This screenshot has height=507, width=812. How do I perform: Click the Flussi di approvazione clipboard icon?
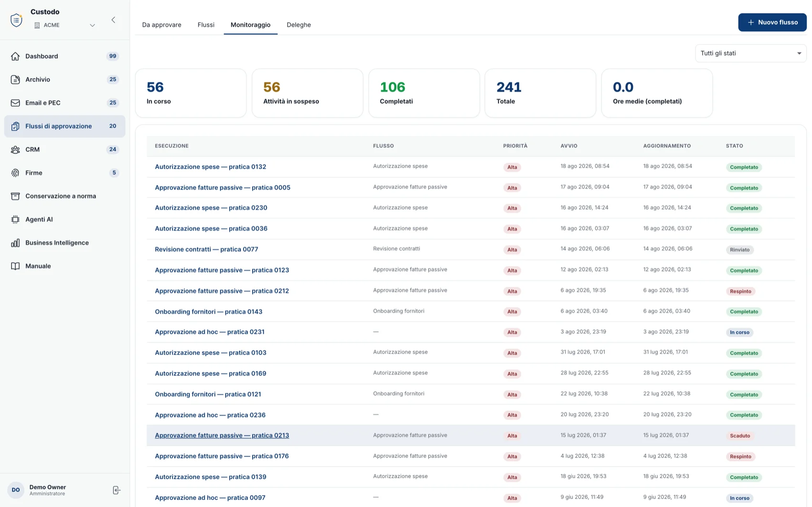coord(15,127)
